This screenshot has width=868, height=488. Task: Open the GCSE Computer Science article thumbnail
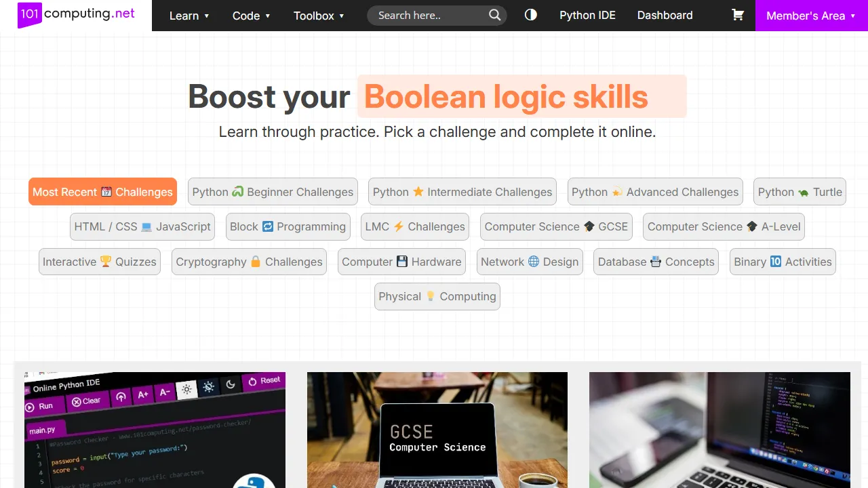pos(437,430)
